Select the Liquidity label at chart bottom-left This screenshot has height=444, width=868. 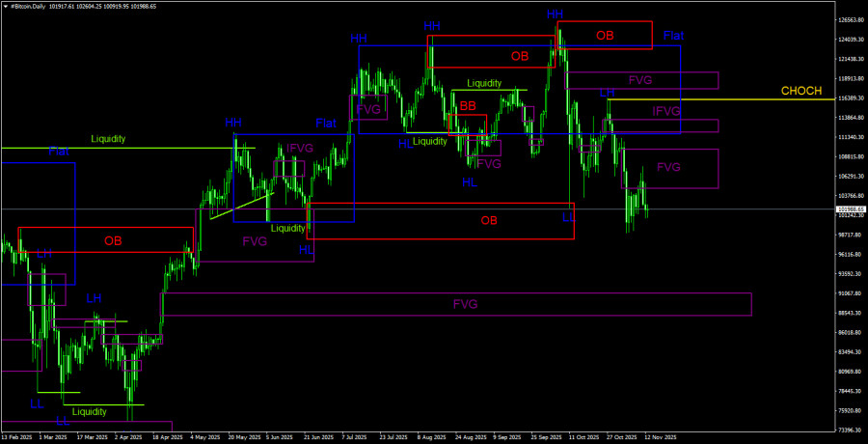90,412
